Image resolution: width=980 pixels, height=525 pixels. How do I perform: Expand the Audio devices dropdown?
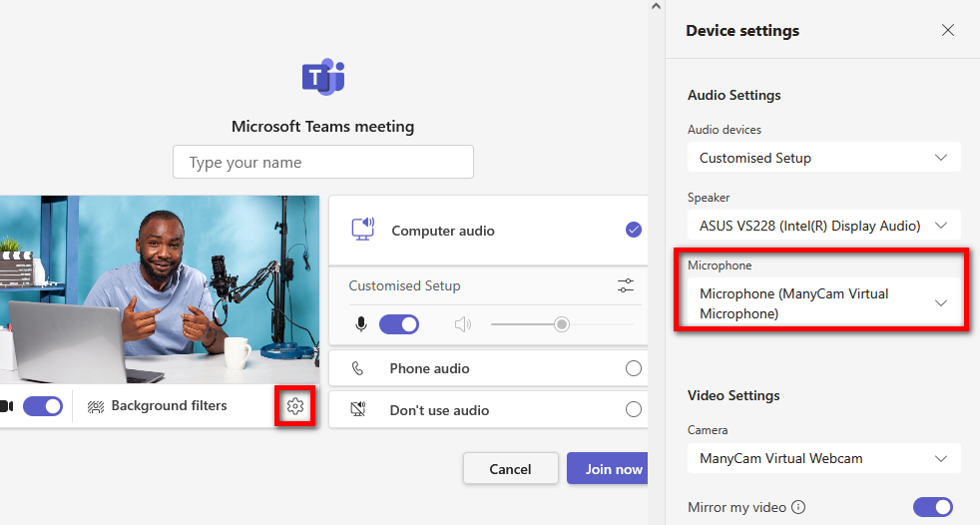point(823,158)
